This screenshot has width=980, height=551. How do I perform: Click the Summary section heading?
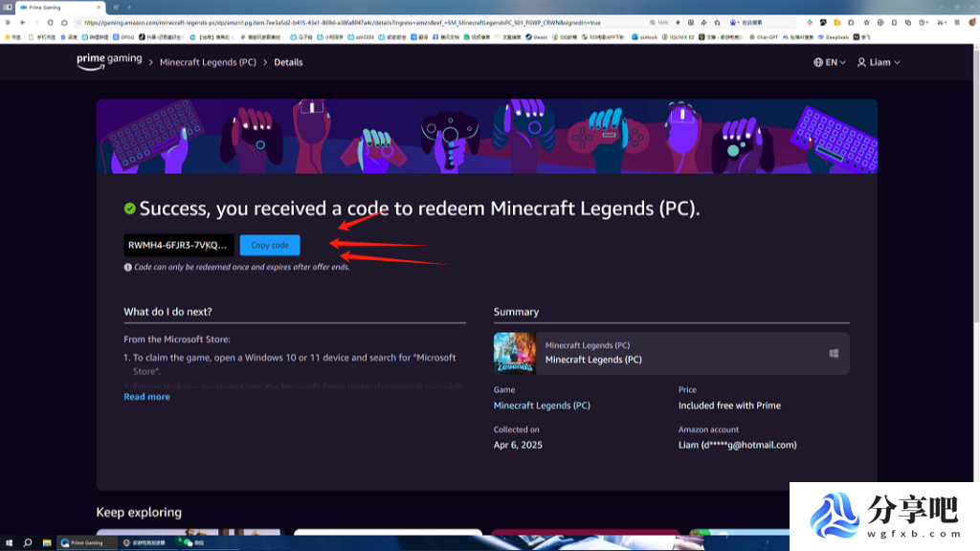pos(516,312)
